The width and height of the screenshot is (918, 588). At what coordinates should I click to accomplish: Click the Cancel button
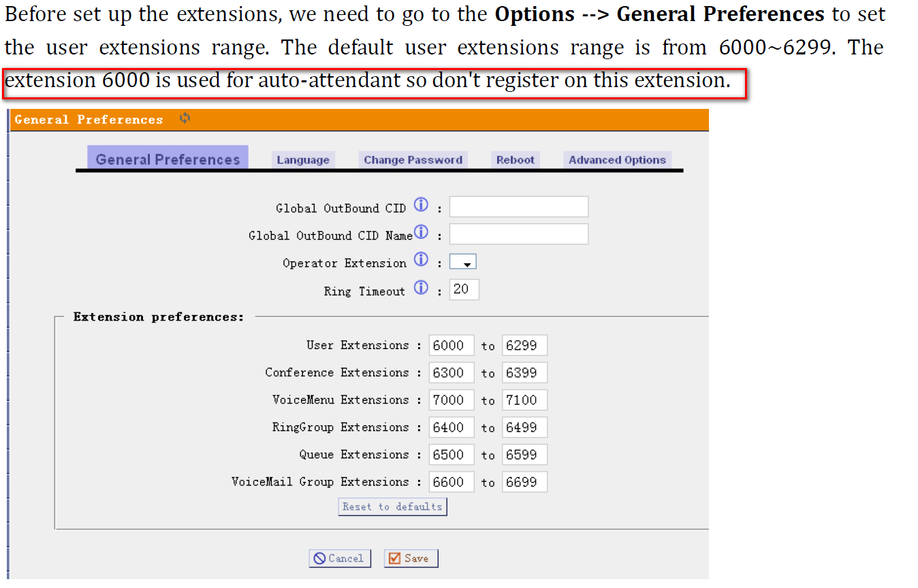(340, 558)
